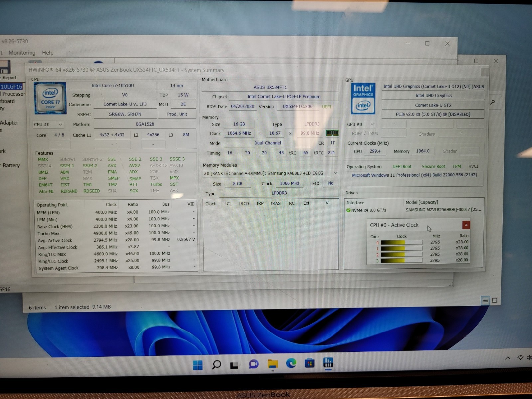The width and height of the screenshot is (532, 399).
Task: Select Adapter entry in the tree
Action: [x=9, y=123]
